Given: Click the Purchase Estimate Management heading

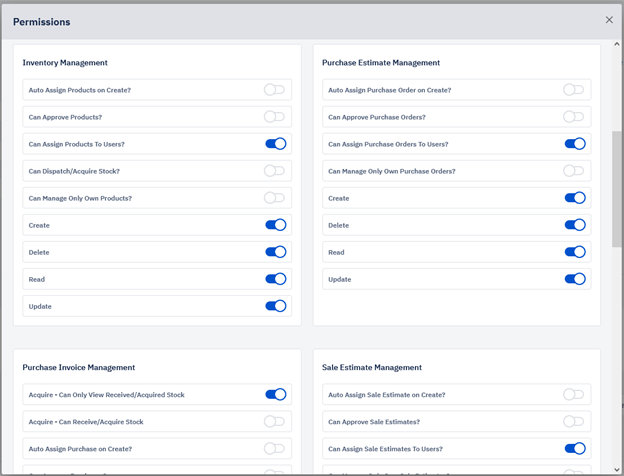Looking at the screenshot, I should point(381,63).
